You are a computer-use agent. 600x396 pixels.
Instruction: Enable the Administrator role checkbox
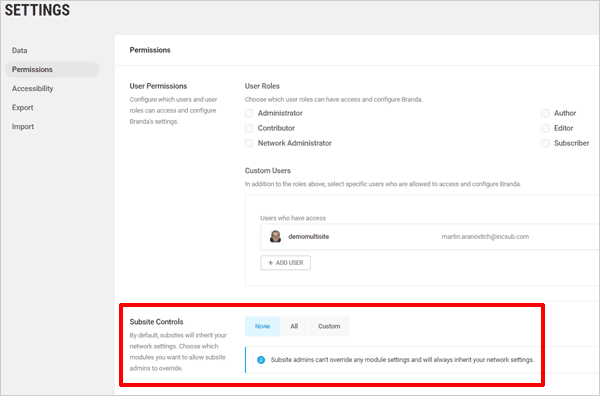pos(249,113)
